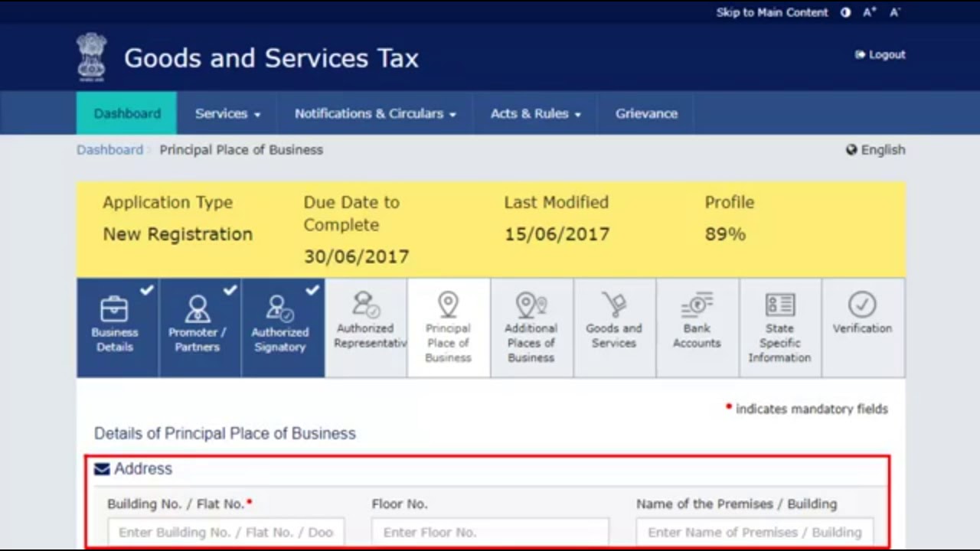Open the Services dropdown menu
The image size is (980, 551).
tap(227, 113)
